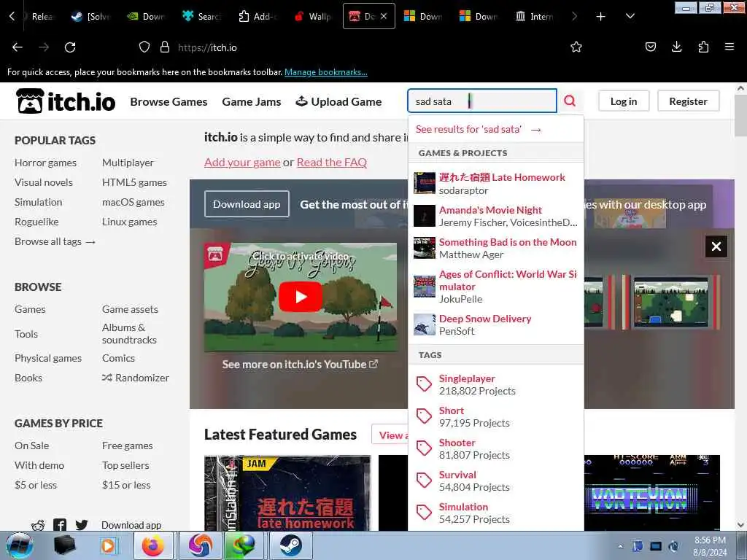747x560 pixels.
Task: Go back with the browser back arrow
Action: (18, 47)
